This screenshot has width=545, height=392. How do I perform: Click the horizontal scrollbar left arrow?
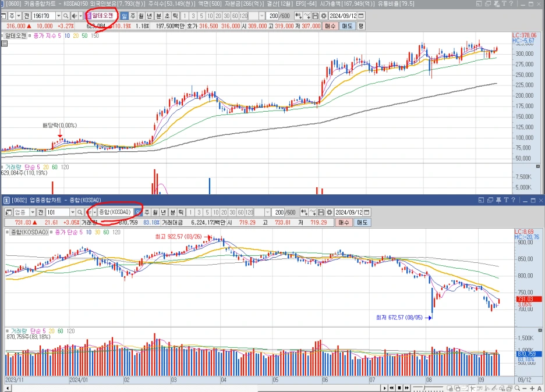click(8, 388)
